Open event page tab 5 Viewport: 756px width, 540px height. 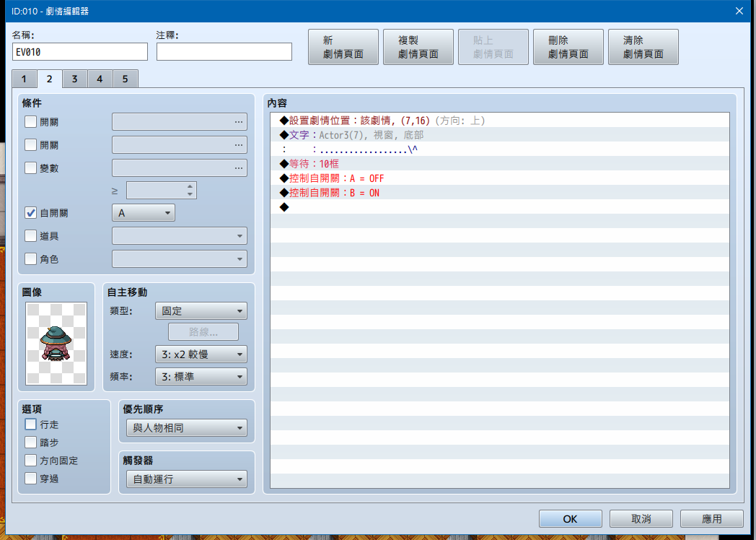pyautogui.click(x=126, y=79)
